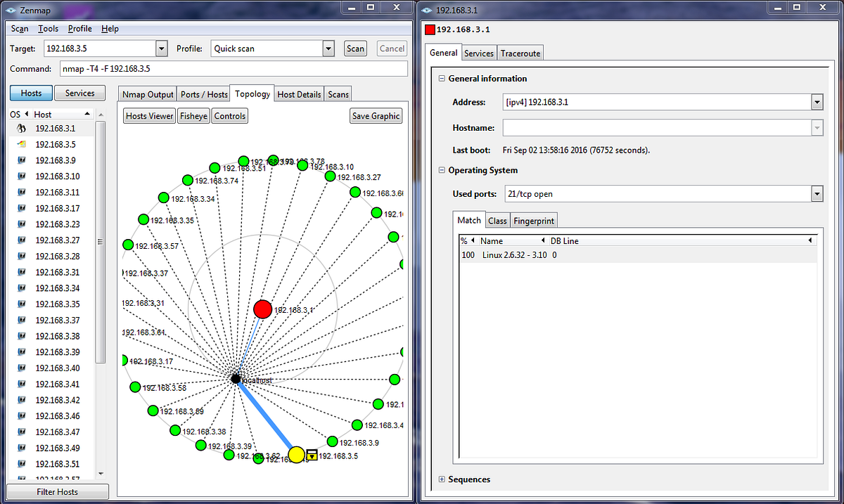
Task: Click the yellow 192.168.3.5 topology node
Action: (297, 455)
